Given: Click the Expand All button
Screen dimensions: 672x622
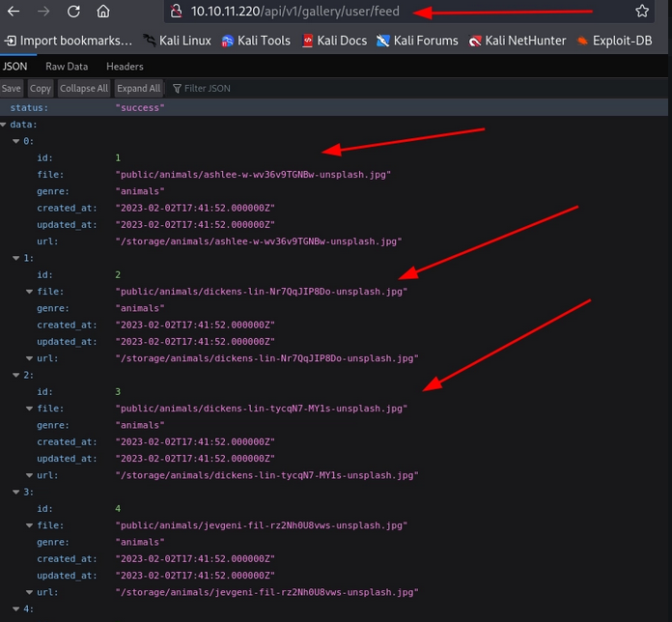Looking at the screenshot, I should [139, 88].
